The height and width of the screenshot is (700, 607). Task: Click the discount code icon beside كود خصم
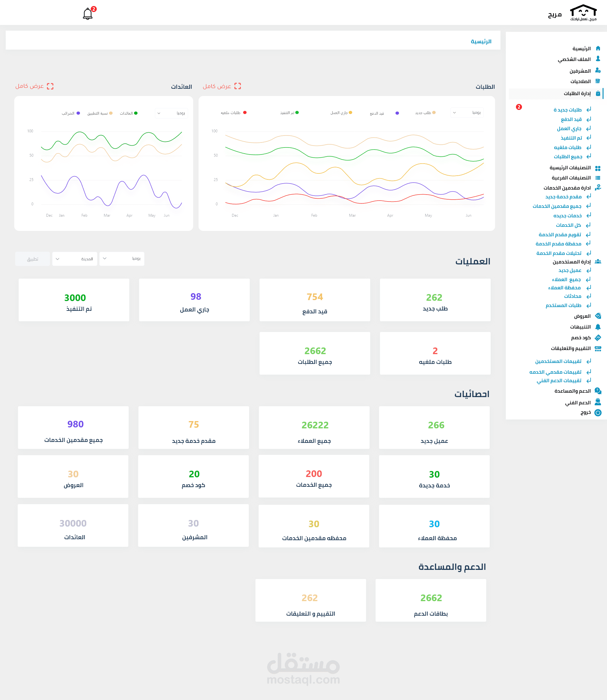pos(598,337)
